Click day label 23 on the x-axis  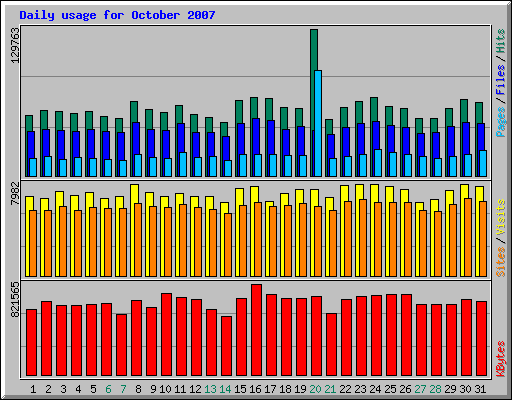[360, 389]
